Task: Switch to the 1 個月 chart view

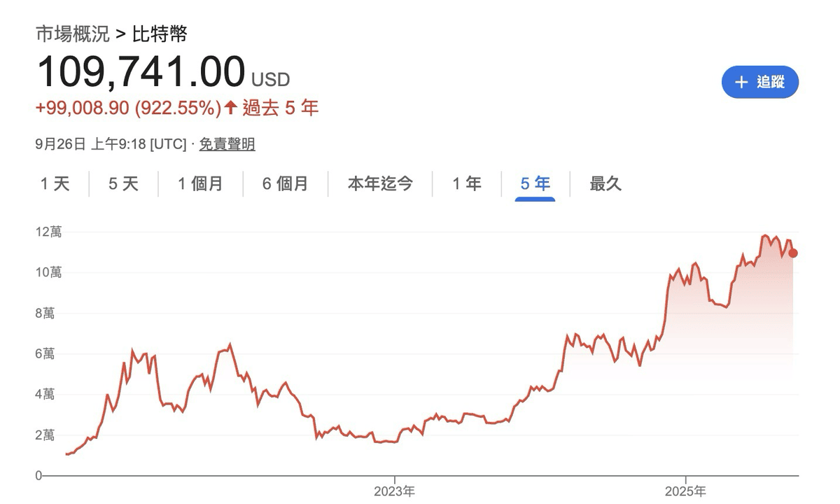Action: tap(199, 183)
